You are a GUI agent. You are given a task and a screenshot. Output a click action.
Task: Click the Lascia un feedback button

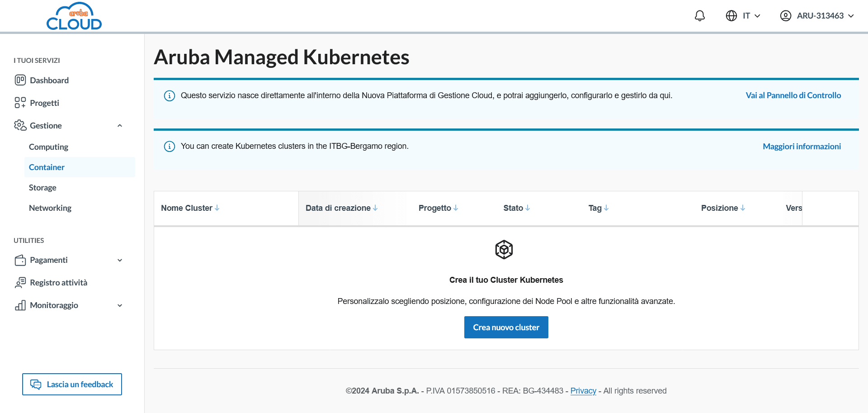[x=72, y=384]
